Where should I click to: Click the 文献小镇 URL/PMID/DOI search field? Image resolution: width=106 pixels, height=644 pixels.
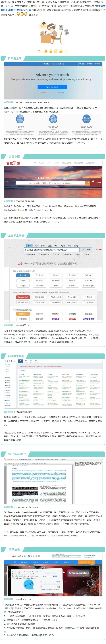[x=50, y=183]
